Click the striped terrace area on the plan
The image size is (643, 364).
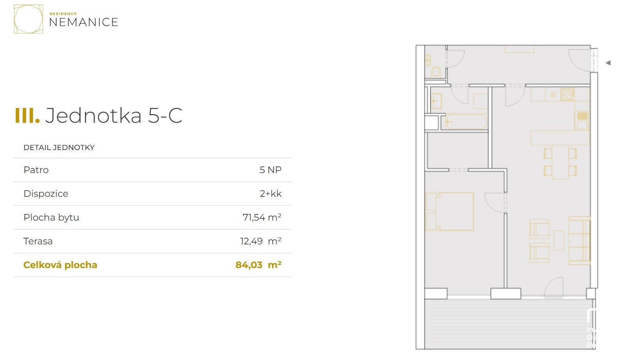point(507,323)
